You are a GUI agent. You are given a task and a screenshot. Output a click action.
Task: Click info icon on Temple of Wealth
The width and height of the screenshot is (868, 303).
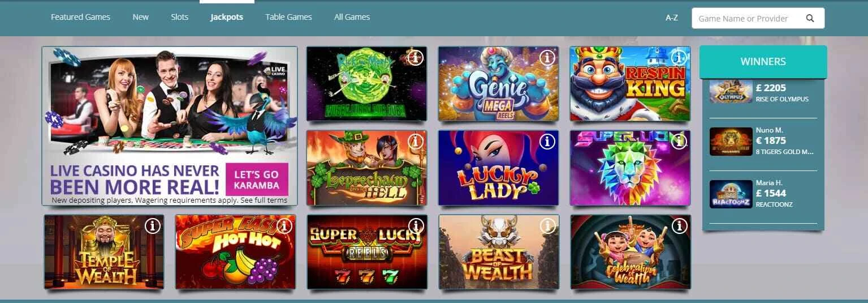click(x=152, y=226)
